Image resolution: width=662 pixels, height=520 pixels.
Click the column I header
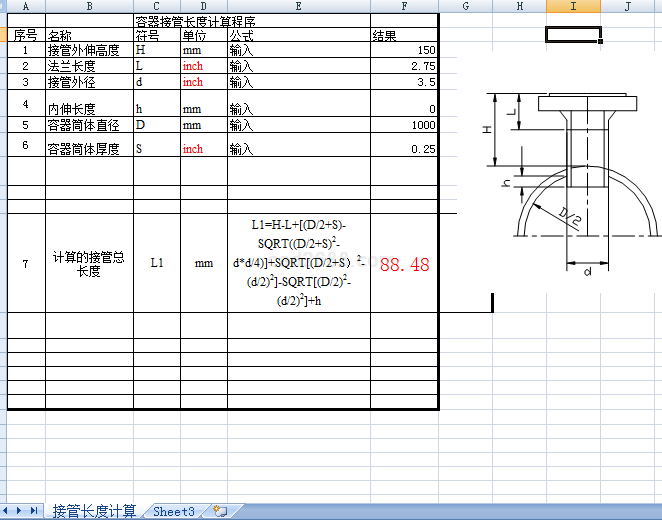click(573, 7)
